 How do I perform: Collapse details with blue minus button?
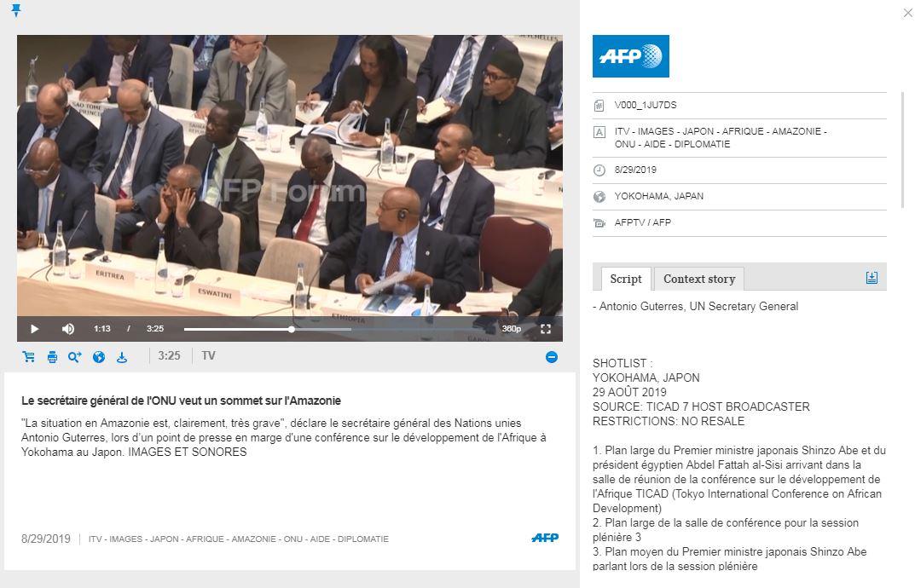coord(552,357)
